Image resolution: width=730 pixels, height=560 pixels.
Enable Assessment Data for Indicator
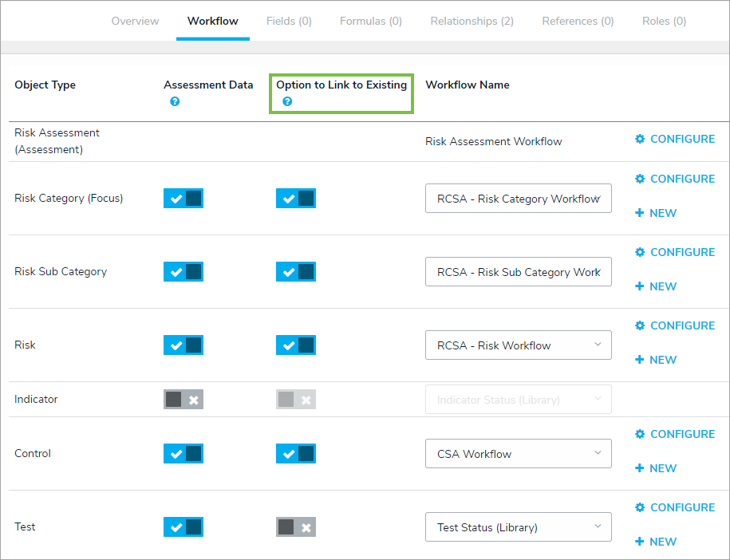[x=183, y=400]
